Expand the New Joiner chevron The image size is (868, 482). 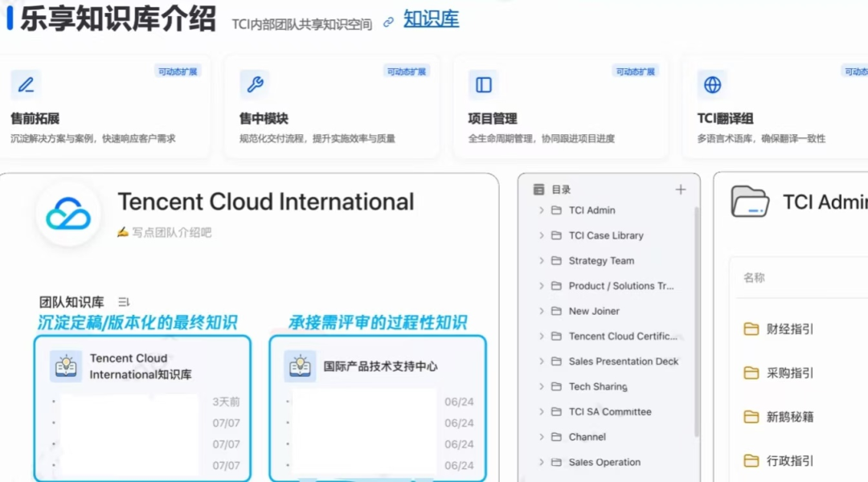(542, 311)
